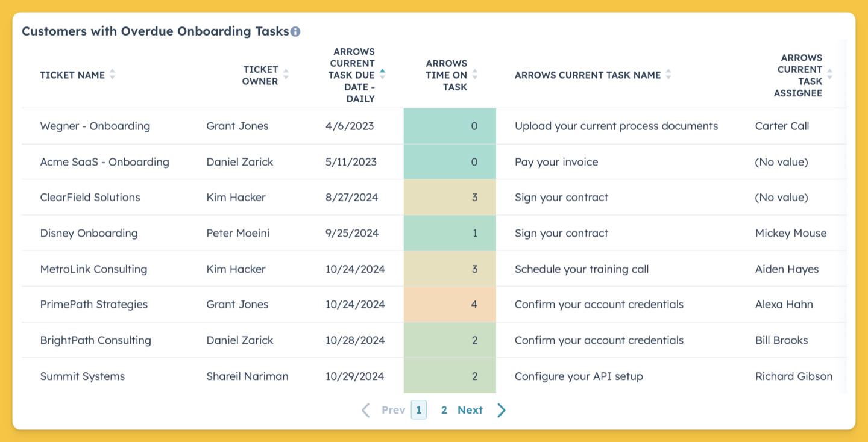This screenshot has height=442, width=868.
Task: Sort by Ticket Name column arrows
Action: point(112,75)
